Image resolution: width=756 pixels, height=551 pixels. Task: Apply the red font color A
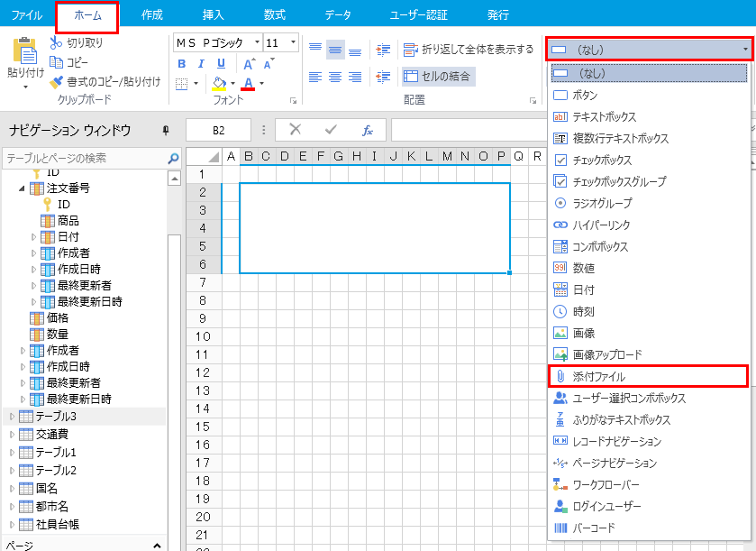pos(248,84)
